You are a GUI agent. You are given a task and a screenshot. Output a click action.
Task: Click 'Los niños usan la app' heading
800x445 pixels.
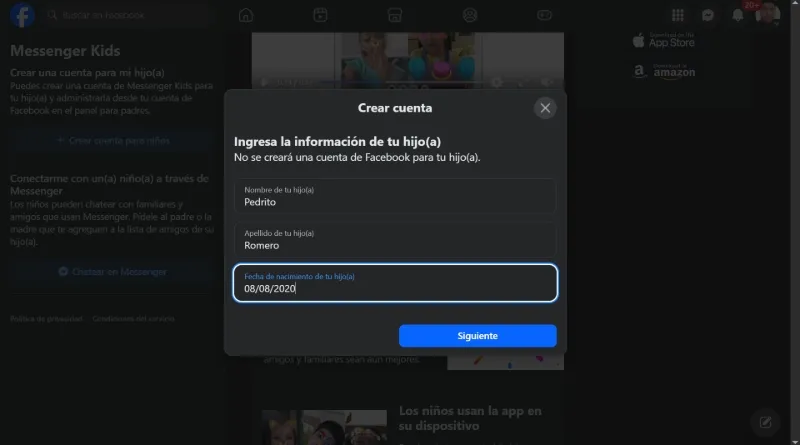pyautogui.click(x=470, y=418)
